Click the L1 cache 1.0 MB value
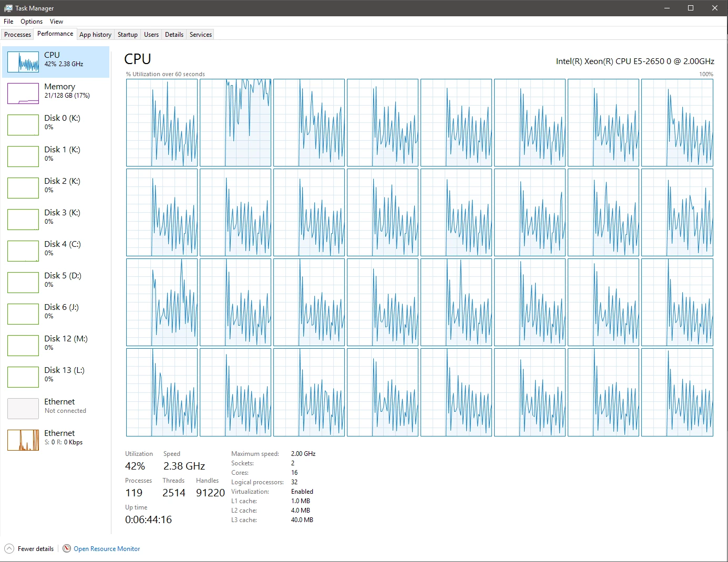The image size is (728, 562). point(301,501)
